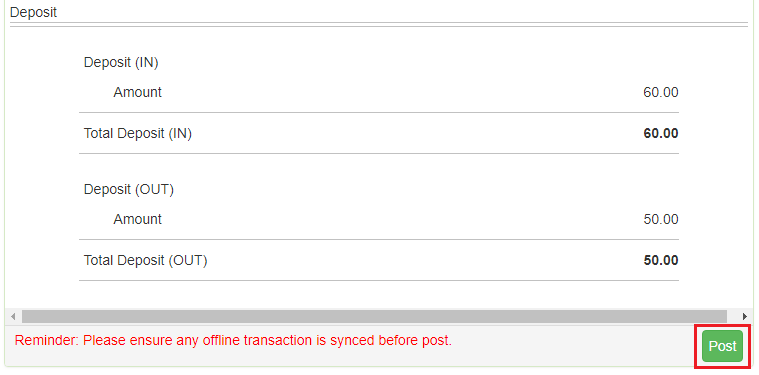This screenshot has width=759, height=375.
Task: Click the bold Total Deposit (OUT) 50.00
Action: tap(661, 261)
